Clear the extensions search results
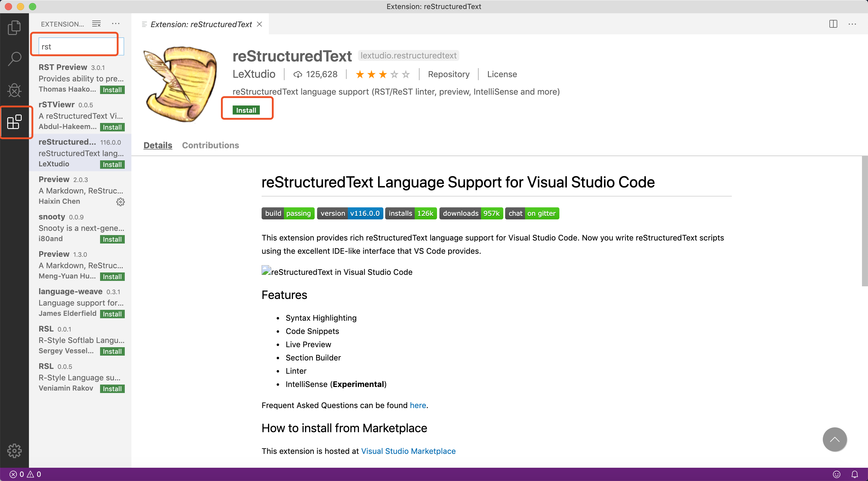Image resolution: width=868 pixels, height=481 pixels. [96, 24]
